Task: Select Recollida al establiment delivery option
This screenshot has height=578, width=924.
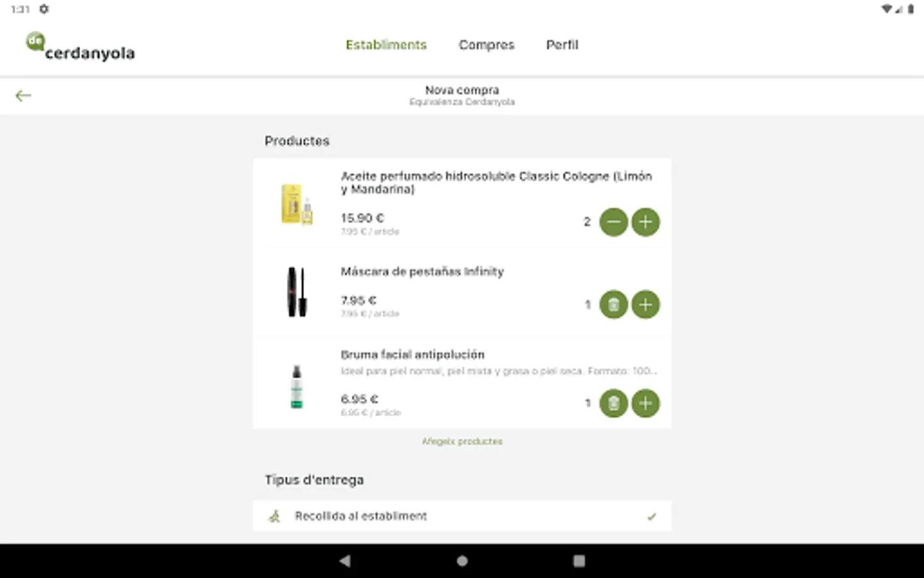Action: [x=361, y=516]
